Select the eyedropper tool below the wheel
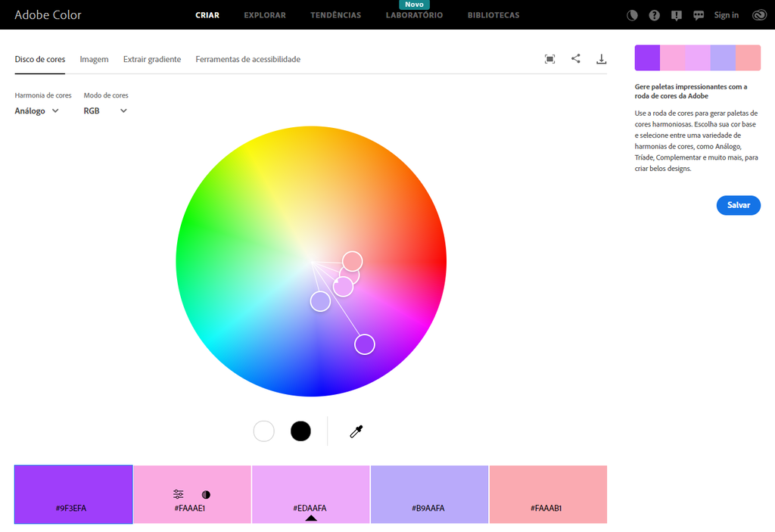This screenshot has height=532, width=775. click(356, 431)
